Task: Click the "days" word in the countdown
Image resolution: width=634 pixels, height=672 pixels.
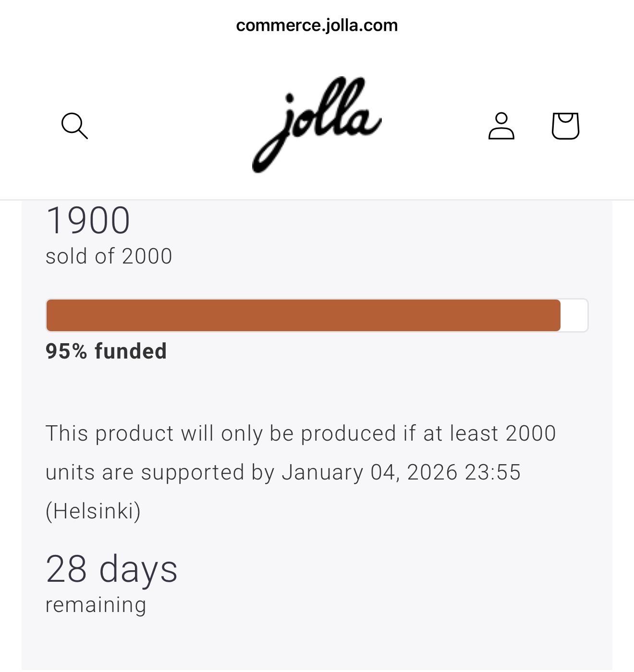Action: point(138,569)
